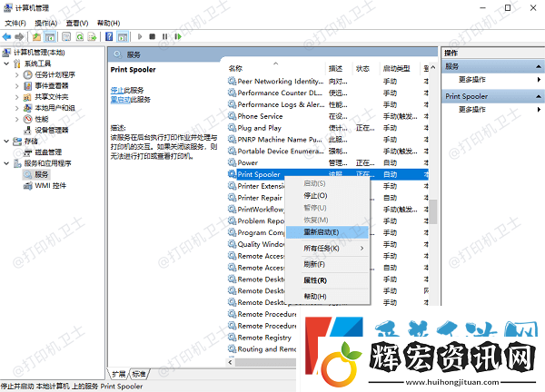Switch to the 扩展 tab
The height and width of the screenshot is (392, 545).
point(119,374)
